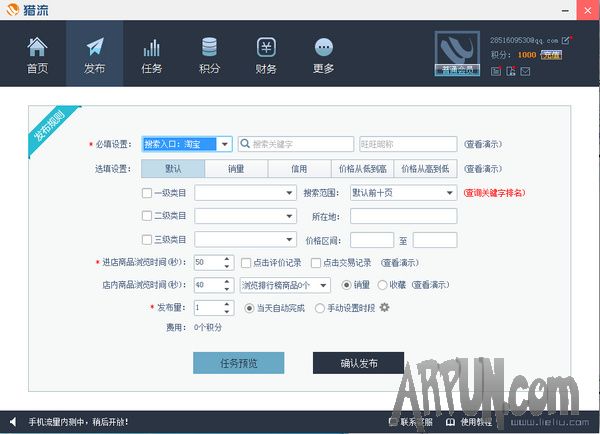
Task: Click the edit icon beside email address
Action: [x=567, y=40]
